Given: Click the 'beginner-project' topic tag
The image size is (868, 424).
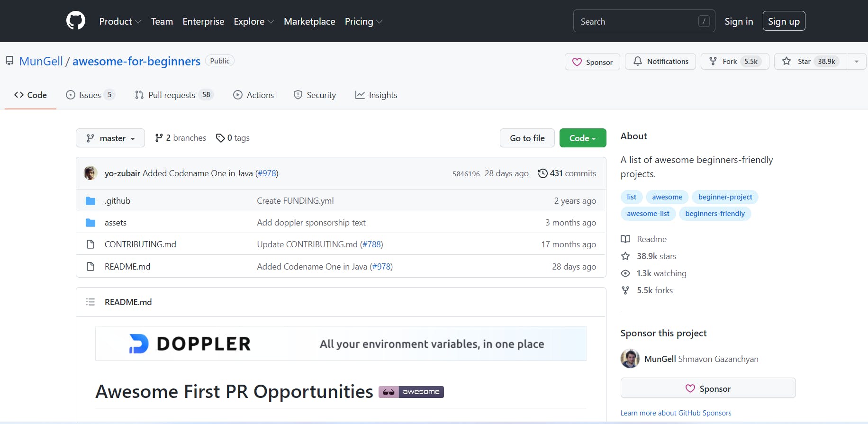Looking at the screenshot, I should click(x=725, y=197).
